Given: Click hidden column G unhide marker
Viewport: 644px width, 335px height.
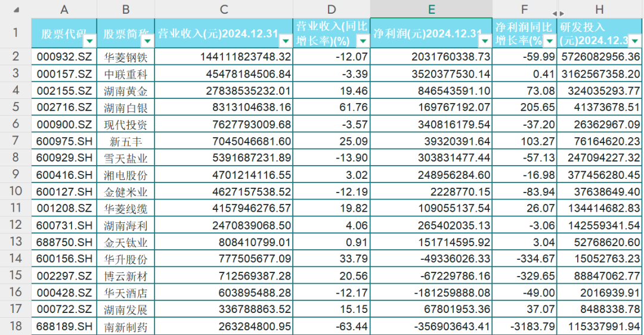Looking at the screenshot, I should [x=558, y=14].
